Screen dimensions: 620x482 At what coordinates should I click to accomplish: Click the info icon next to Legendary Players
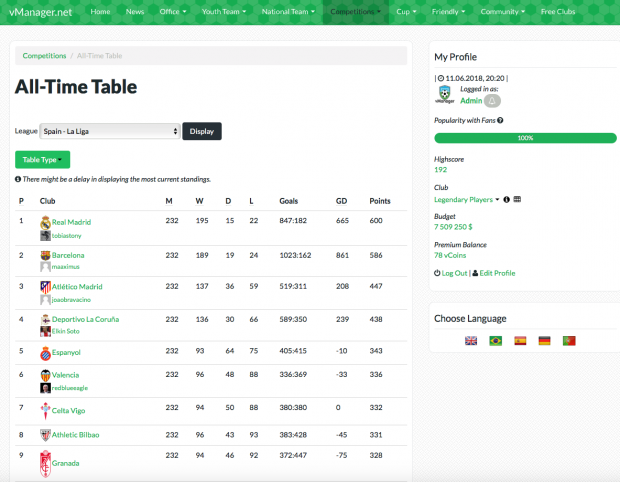(x=506, y=199)
